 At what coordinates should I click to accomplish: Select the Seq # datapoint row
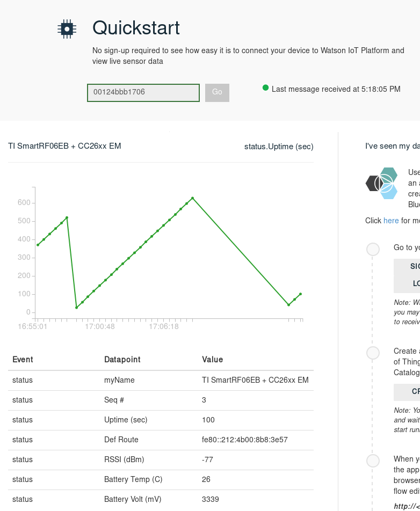click(x=161, y=400)
